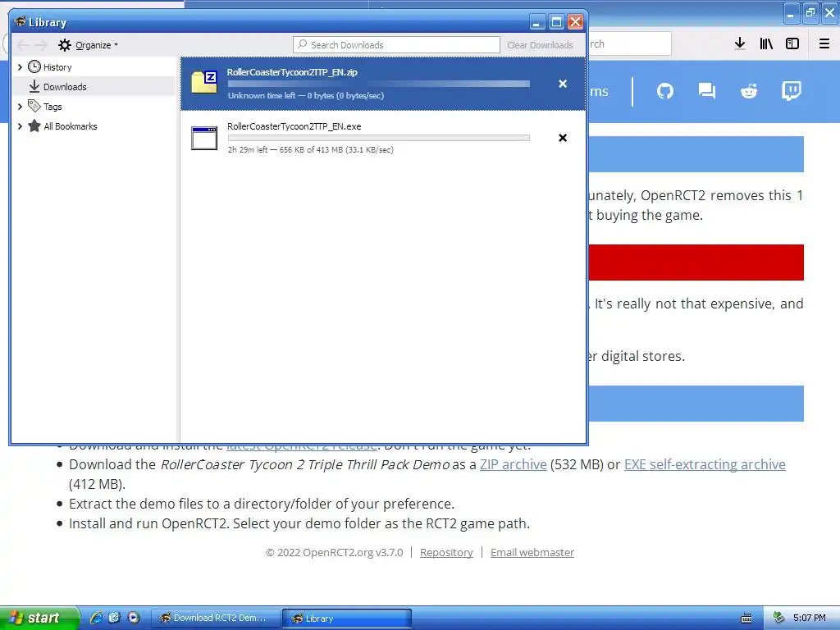Switch to Download RCT2 Demo taskbar window
Viewport: 840px width, 630px height.
[216, 619]
